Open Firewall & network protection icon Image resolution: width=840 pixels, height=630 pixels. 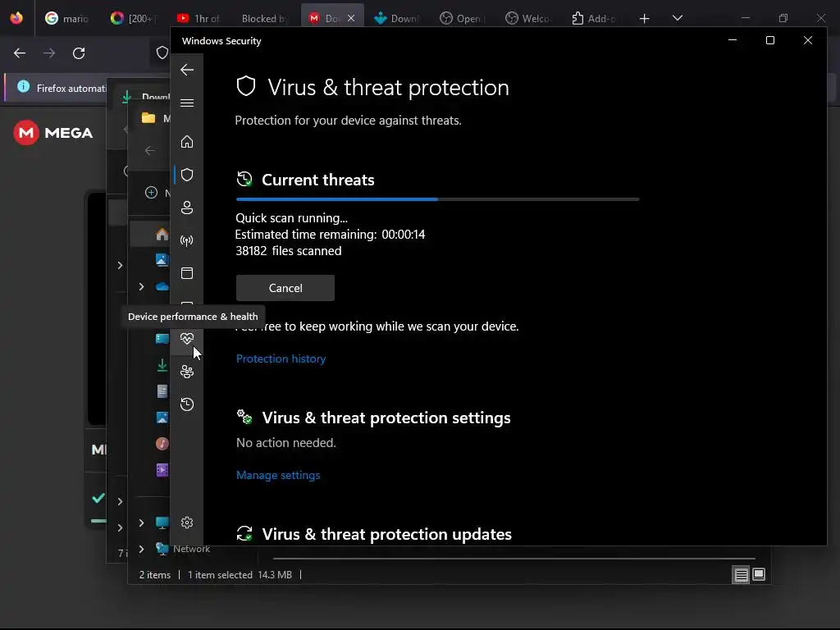[x=187, y=240]
